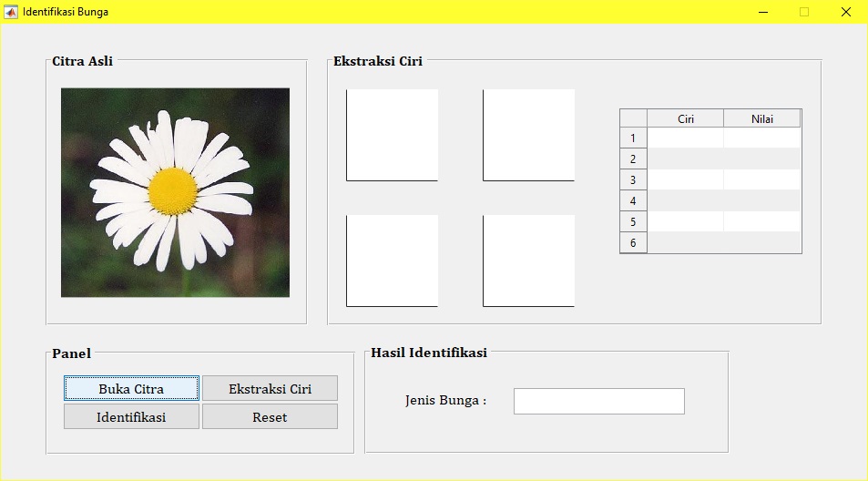The height and width of the screenshot is (481, 868).
Task: Click the bottom-right empty extraction axes
Action: click(529, 261)
